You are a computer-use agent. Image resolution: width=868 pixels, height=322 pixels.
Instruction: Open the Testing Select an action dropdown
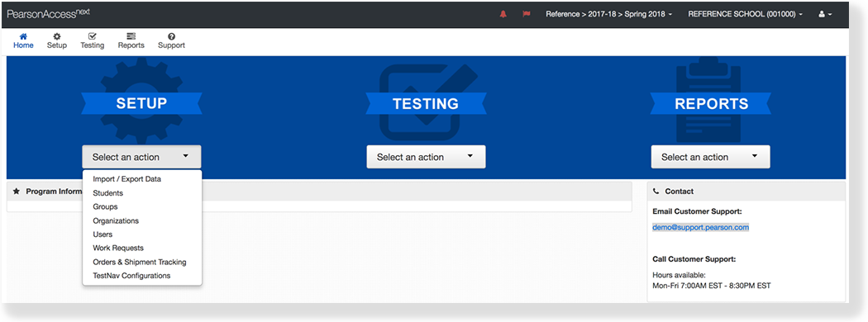pyautogui.click(x=426, y=157)
